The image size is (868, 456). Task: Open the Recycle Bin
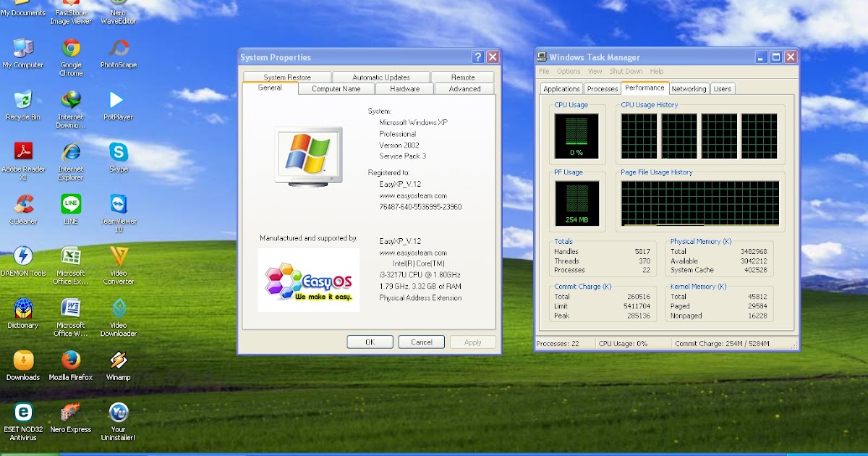pyautogui.click(x=23, y=106)
